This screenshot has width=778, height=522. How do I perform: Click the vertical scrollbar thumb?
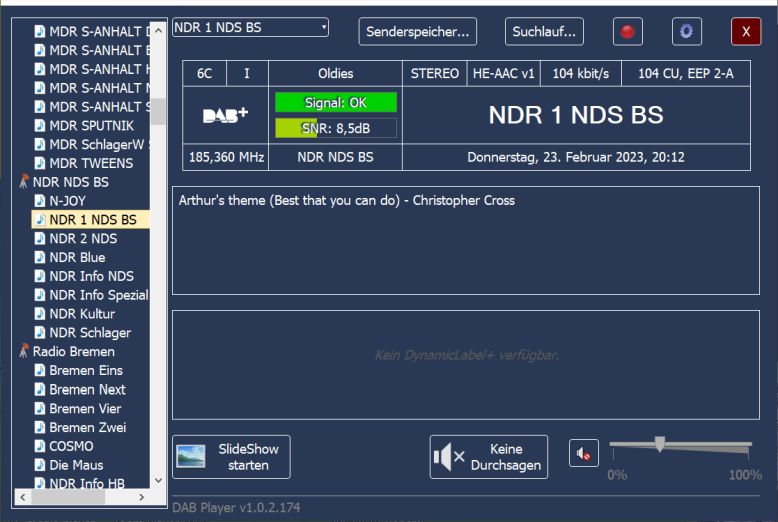pos(158,111)
